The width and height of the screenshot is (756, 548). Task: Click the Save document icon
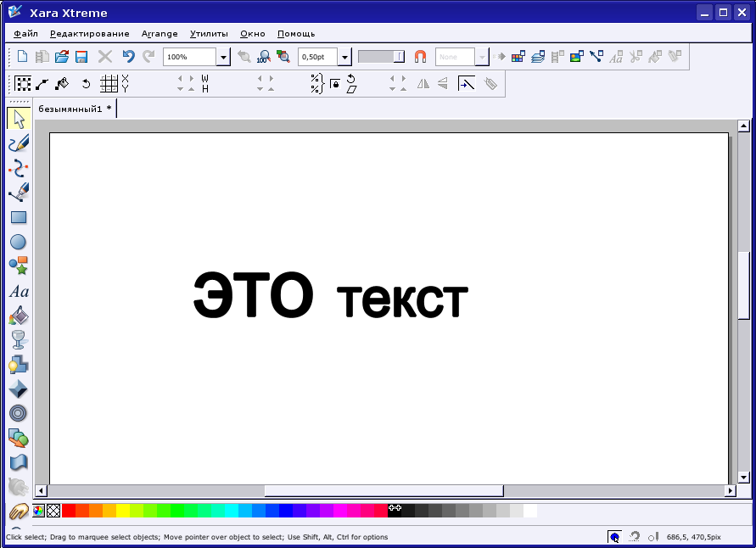point(81,57)
